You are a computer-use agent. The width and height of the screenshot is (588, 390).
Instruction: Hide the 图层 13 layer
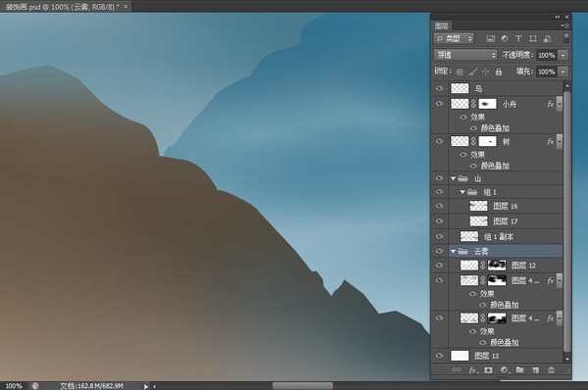tap(439, 356)
